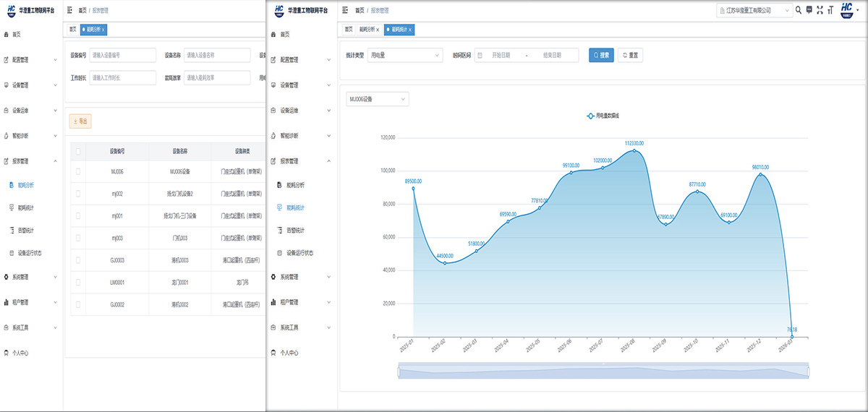Tick the checkbox for row mj002
This screenshot has width=868, height=412.
tap(78, 194)
